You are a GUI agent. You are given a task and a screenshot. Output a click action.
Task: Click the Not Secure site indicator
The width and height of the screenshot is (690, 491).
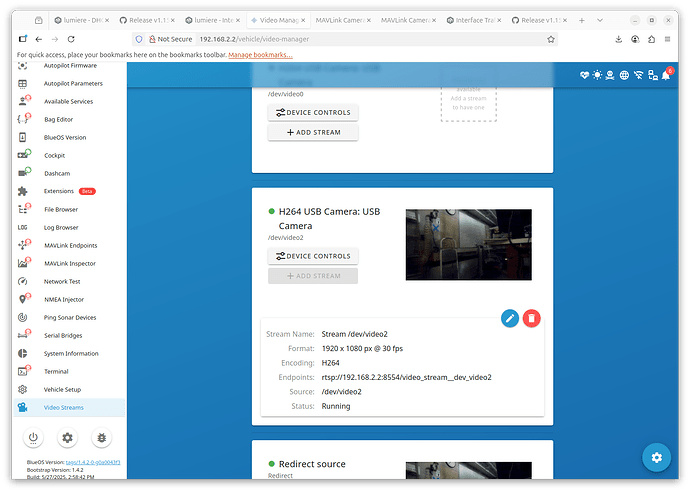tap(171, 39)
